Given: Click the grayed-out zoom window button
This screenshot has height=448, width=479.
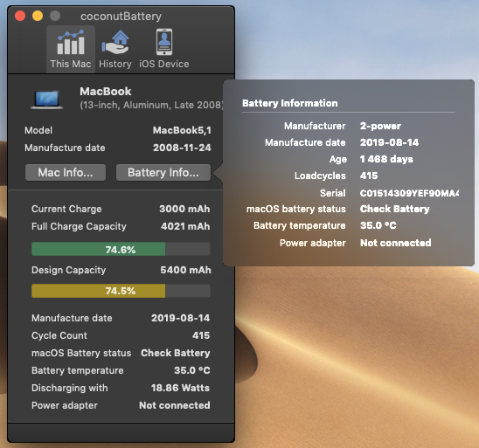Looking at the screenshot, I should [x=55, y=16].
